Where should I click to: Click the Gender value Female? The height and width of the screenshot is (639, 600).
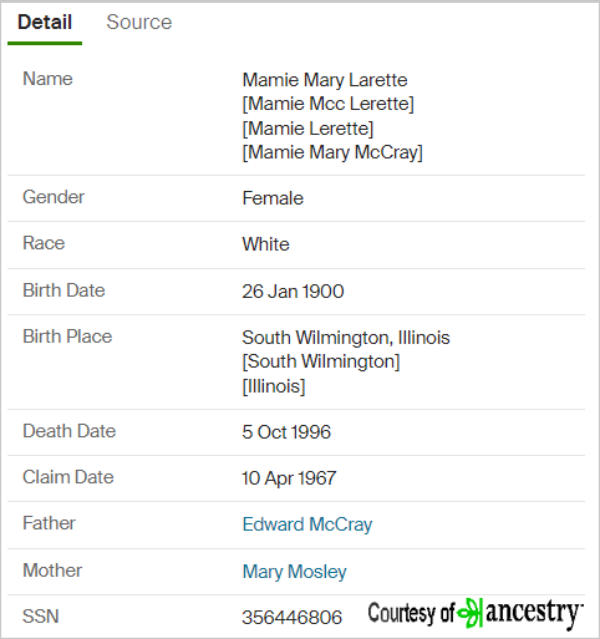(273, 198)
